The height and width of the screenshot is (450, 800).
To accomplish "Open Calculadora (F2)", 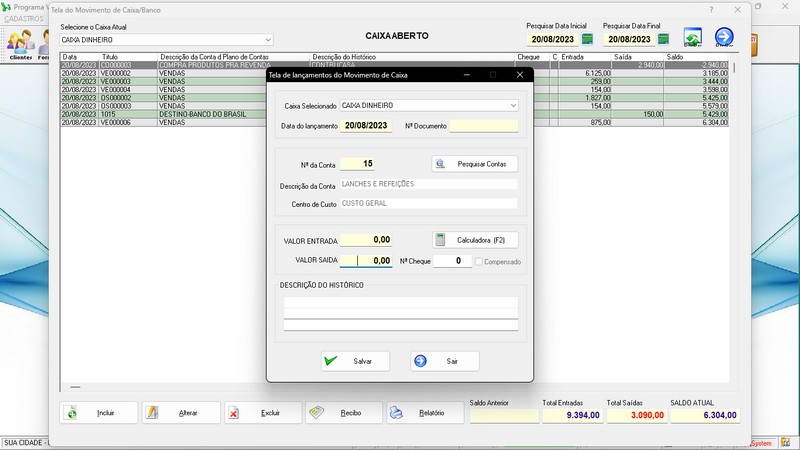I will tap(475, 240).
